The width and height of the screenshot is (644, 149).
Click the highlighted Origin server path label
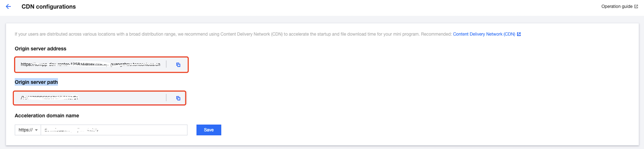click(36, 82)
